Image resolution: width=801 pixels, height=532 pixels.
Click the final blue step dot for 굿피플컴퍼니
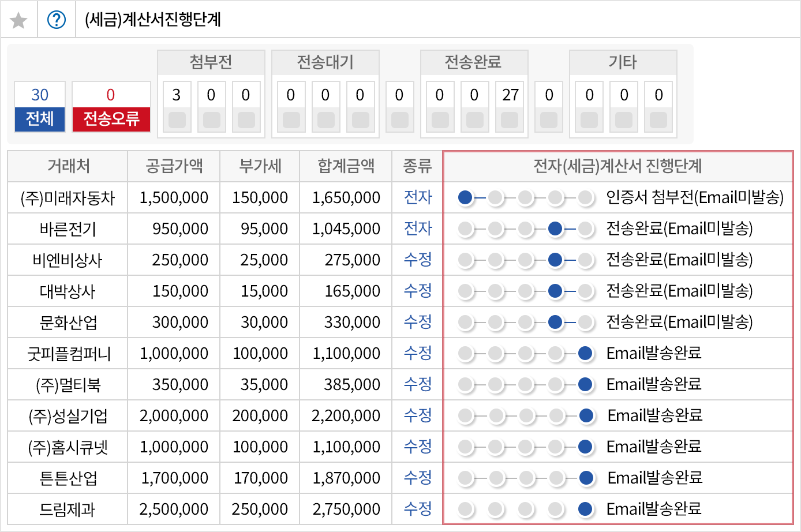585,353
